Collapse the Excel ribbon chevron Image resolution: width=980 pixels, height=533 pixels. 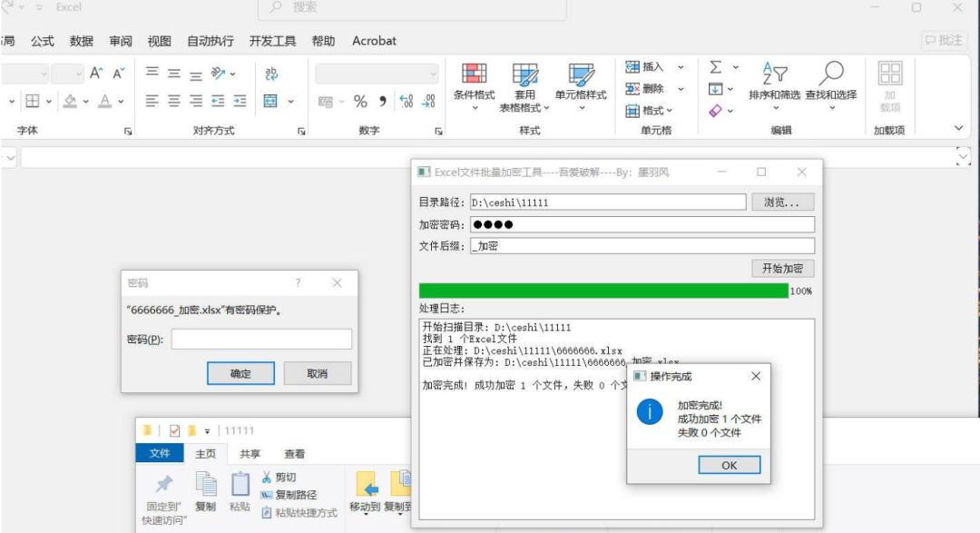coord(959,128)
